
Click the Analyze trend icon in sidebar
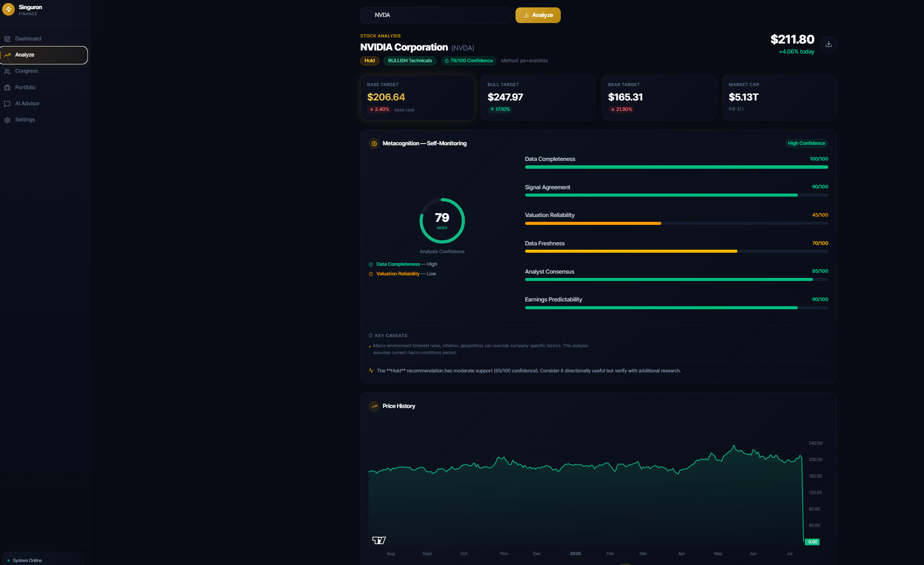click(7, 55)
